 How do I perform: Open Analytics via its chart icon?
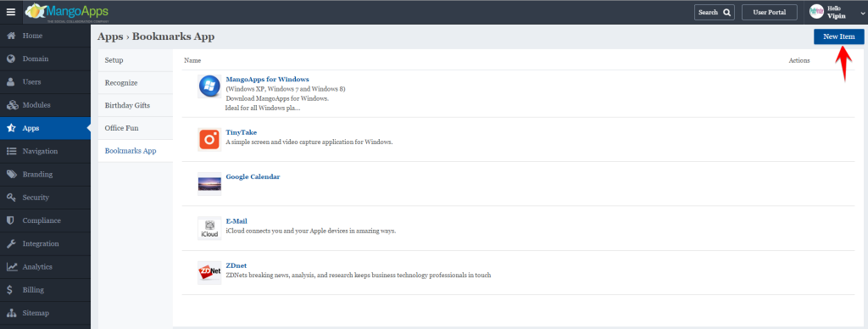click(x=12, y=266)
